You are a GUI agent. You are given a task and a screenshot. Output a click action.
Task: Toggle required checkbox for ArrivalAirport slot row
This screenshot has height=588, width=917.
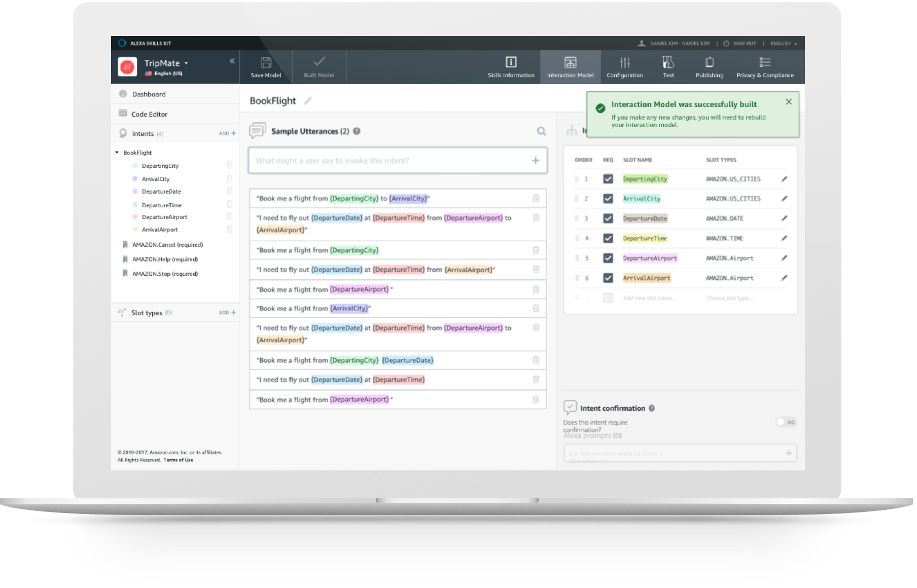point(608,278)
